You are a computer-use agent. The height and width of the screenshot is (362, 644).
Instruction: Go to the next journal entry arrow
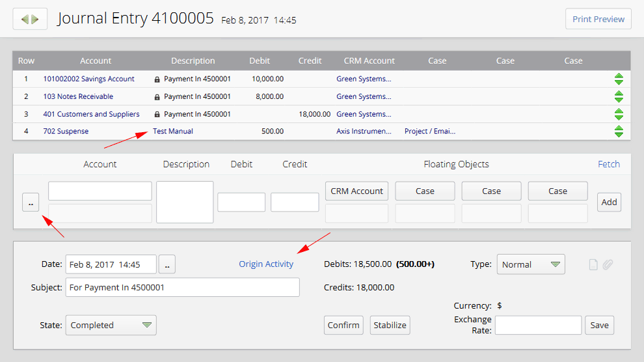[x=35, y=20]
